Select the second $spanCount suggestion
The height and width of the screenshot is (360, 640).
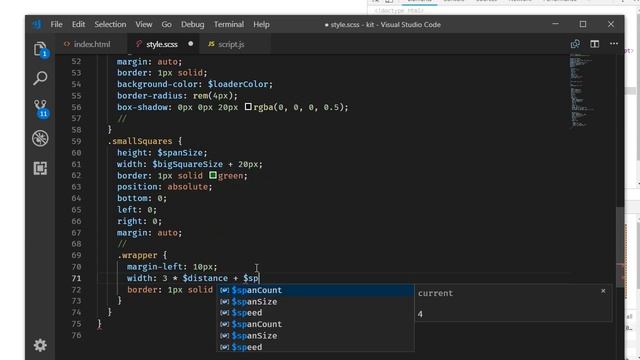tap(315, 324)
